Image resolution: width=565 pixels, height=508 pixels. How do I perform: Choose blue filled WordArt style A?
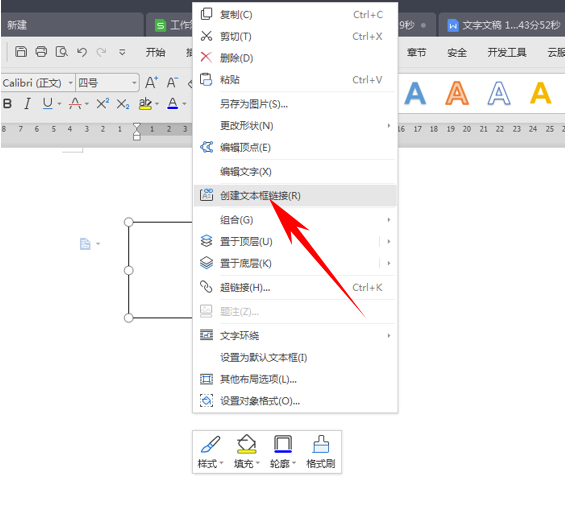[415, 93]
